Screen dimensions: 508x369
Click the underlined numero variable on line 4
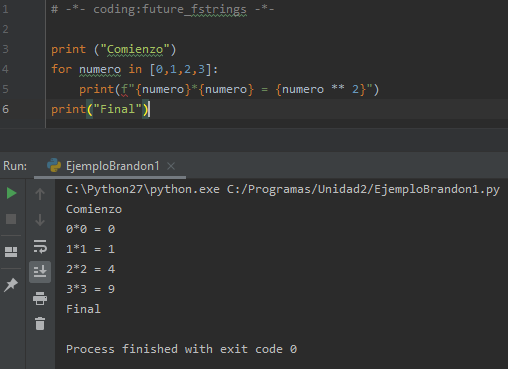[100, 69]
